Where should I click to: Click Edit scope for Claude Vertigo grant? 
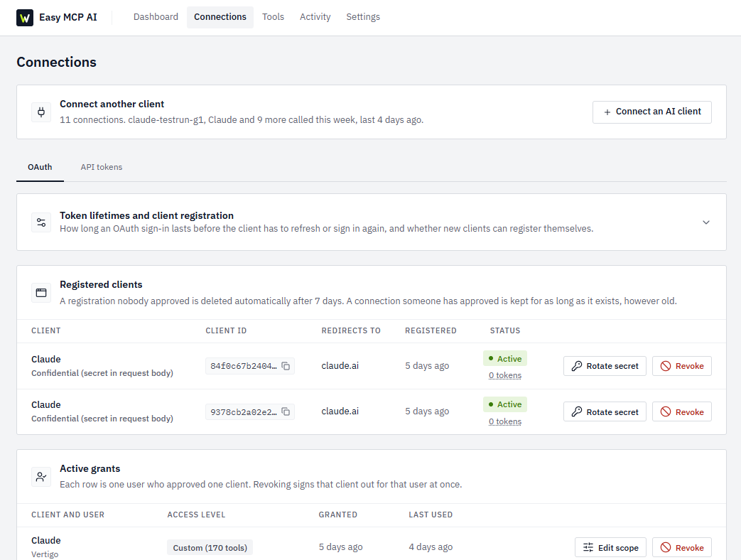coord(610,548)
